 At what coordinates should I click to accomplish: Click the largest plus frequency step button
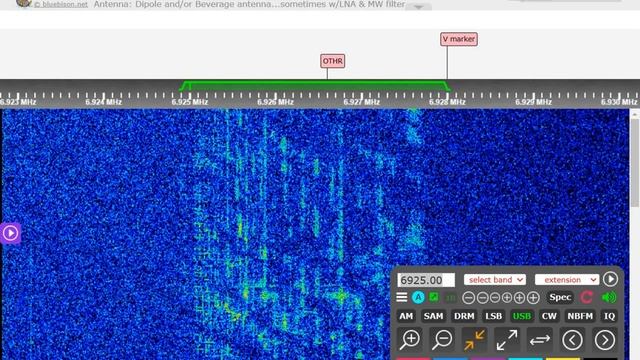(x=533, y=298)
